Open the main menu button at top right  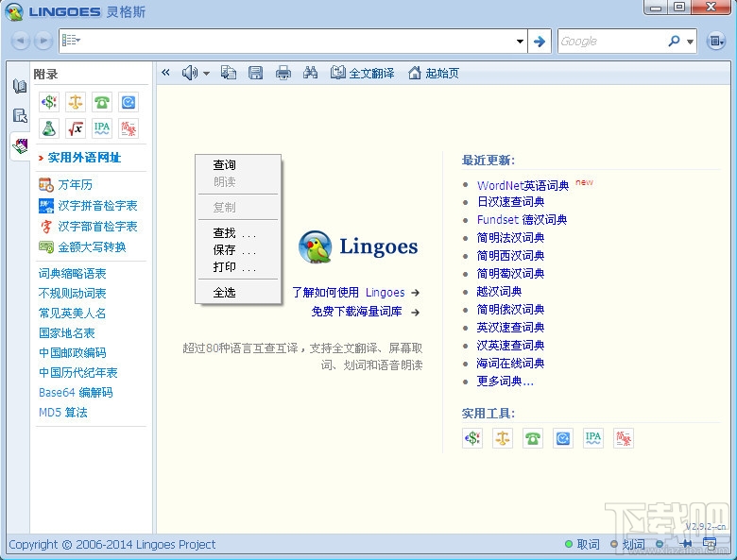pyautogui.click(x=715, y=42)
